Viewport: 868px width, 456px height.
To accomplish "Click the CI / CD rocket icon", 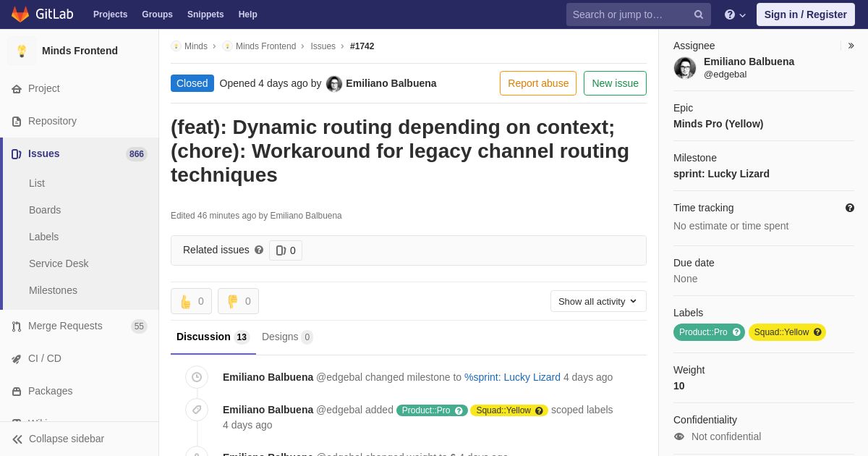I will pyautogui.click(x=17, y=359).
